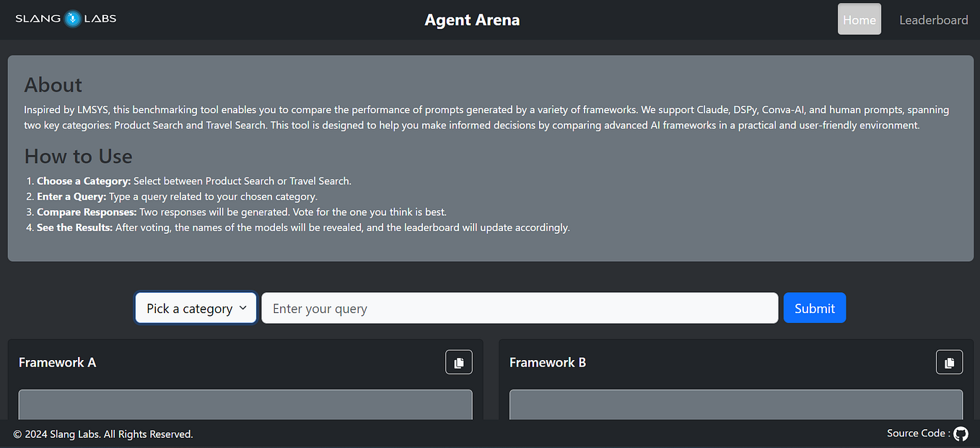Click the About section heading
The image size is (980, 448).
pos(53,84)
